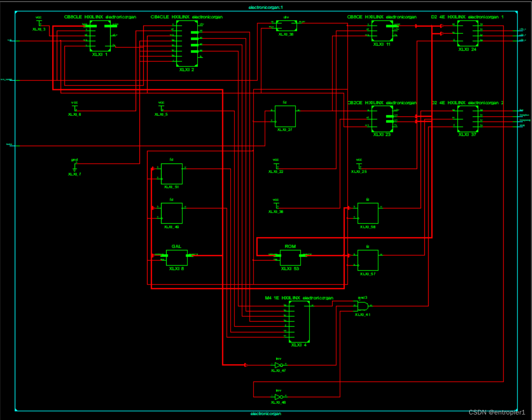The height and width of the screenshot is (420, 532).
Task: Click the 'electronicorgan:1' title text
Action: (x=266, y=8)
